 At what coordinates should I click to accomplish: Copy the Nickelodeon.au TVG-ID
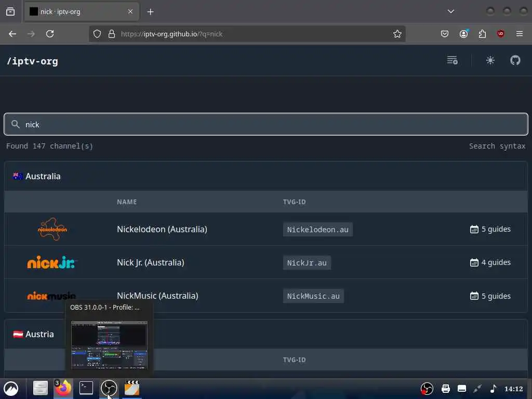(317, 230)
